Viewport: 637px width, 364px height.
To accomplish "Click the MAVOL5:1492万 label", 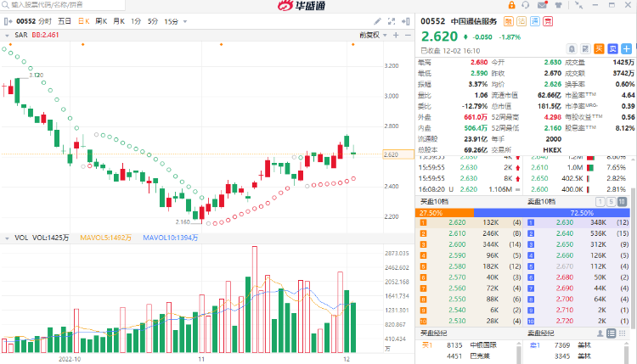I will point(105,238).
